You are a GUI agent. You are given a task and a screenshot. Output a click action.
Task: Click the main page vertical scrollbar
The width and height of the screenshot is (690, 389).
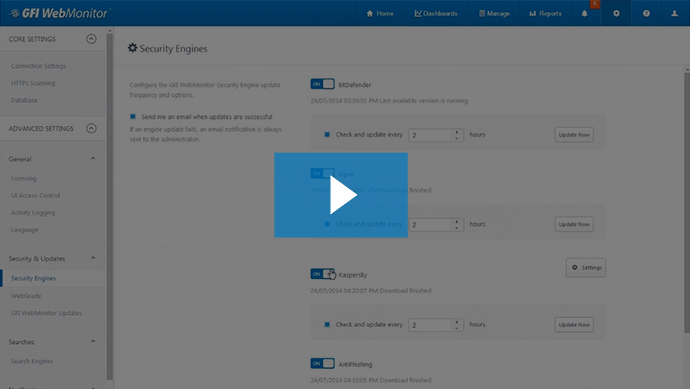click(x=687, y=202)
